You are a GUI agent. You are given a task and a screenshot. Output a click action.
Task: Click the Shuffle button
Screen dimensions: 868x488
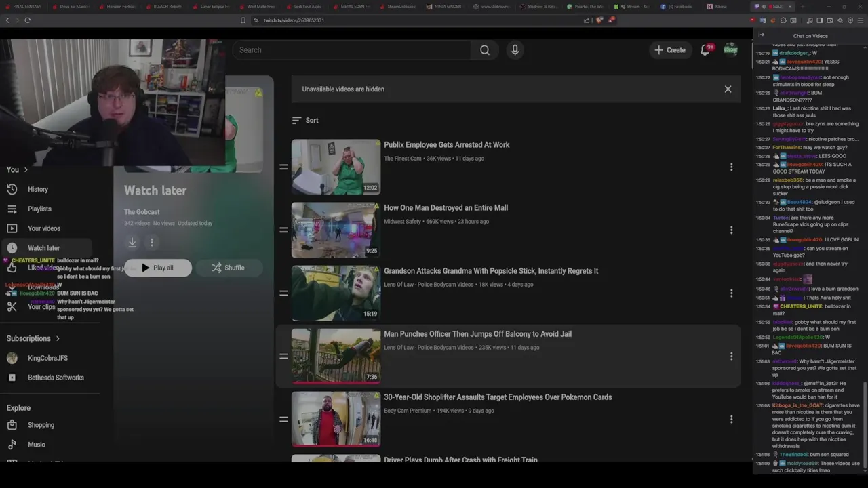[229, 268]
